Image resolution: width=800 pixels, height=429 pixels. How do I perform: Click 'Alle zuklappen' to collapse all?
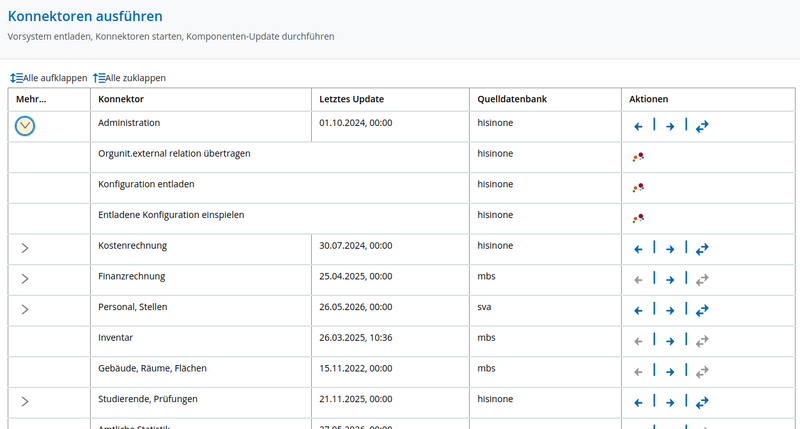(x=130, y=78)
